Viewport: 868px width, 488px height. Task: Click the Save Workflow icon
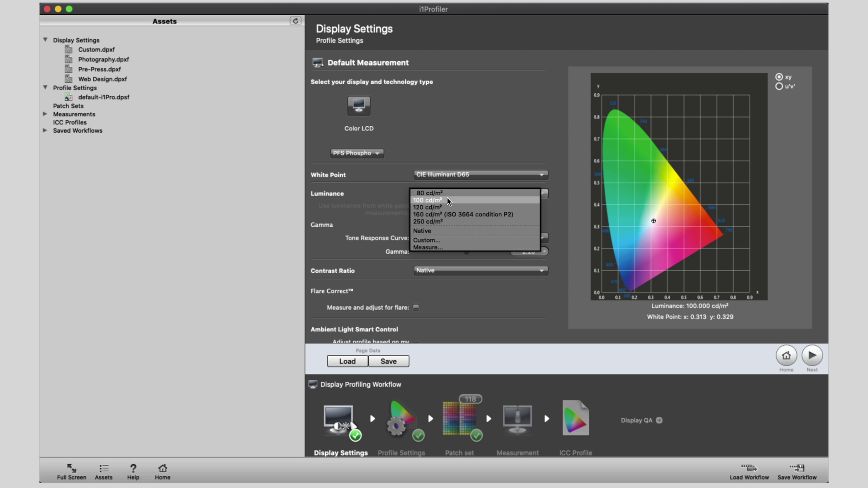pyautogui.click(x=797, y=468)
